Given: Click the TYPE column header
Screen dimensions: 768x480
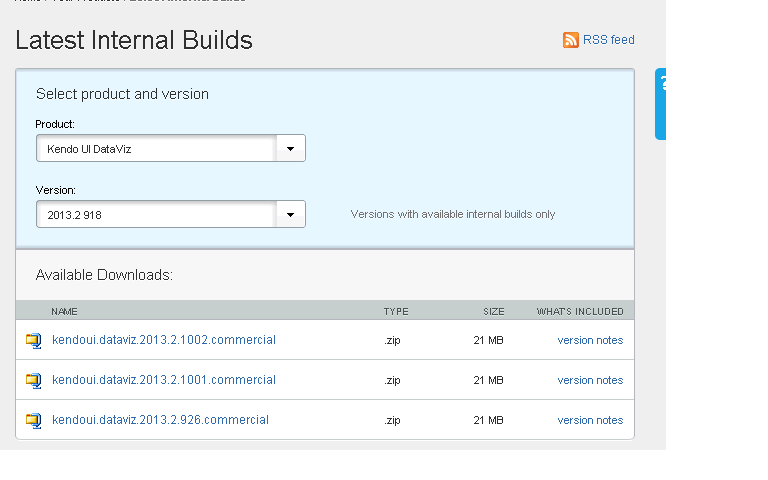Looking at the screenshot, I should pyautogui.click(x=396, y=312).
